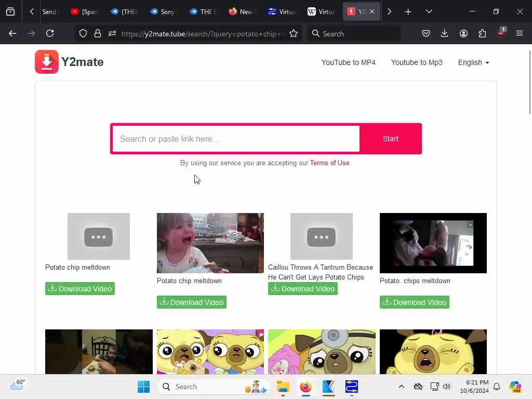Focus the Search or paste link field

coord(236,139)
